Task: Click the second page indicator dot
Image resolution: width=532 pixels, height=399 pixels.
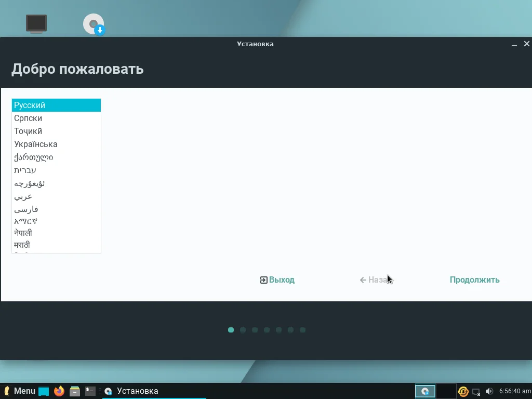Action: pyautogui.click(x=243, y=329)
